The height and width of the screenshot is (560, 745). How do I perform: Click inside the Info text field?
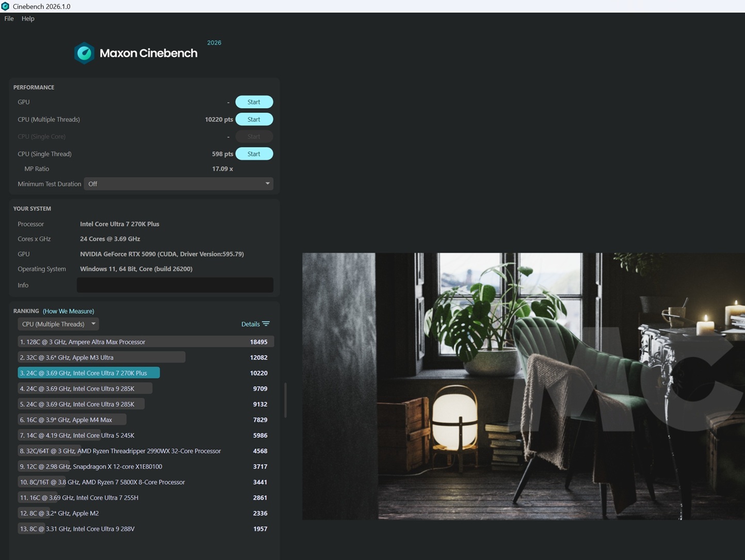tap(175, 285)
